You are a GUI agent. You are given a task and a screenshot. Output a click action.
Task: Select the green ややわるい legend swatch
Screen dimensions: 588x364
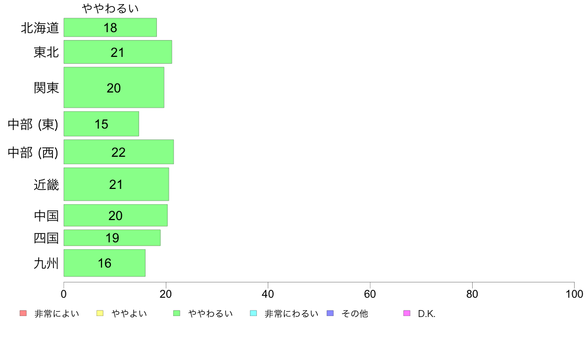click(x=177, y=313)
